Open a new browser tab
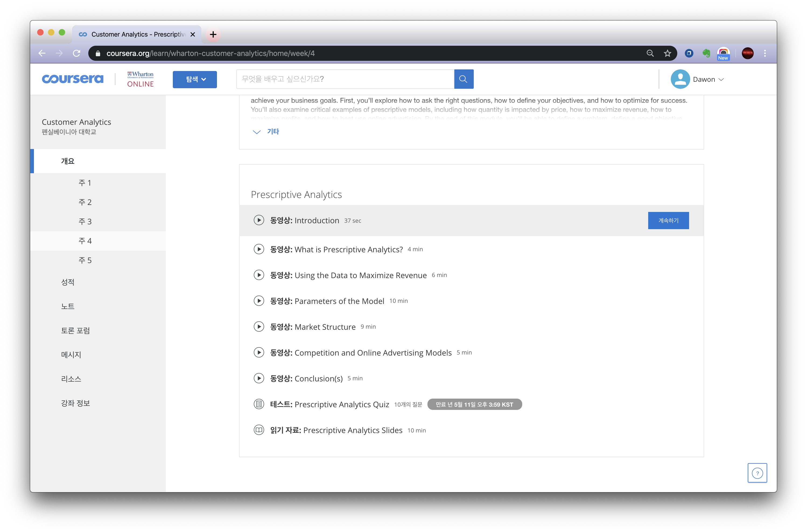This screenshot has width=807, height=532. click(x=213, y=34)
